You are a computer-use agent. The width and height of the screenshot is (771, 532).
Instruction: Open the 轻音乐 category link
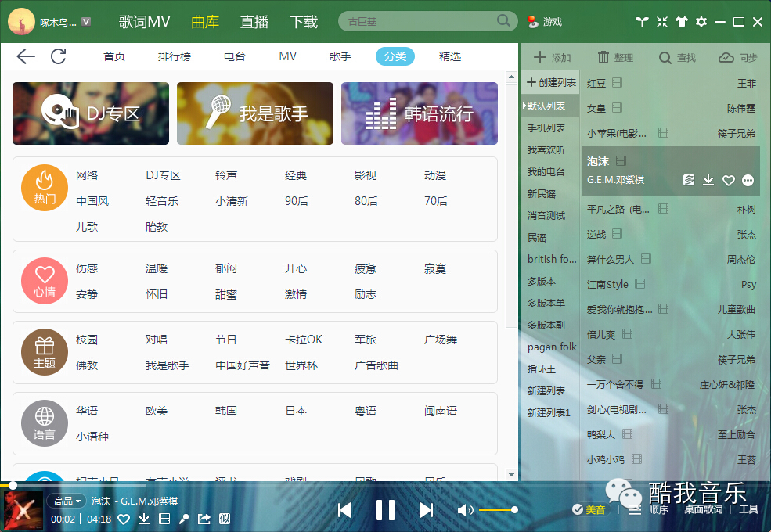(x=162, y=201)
